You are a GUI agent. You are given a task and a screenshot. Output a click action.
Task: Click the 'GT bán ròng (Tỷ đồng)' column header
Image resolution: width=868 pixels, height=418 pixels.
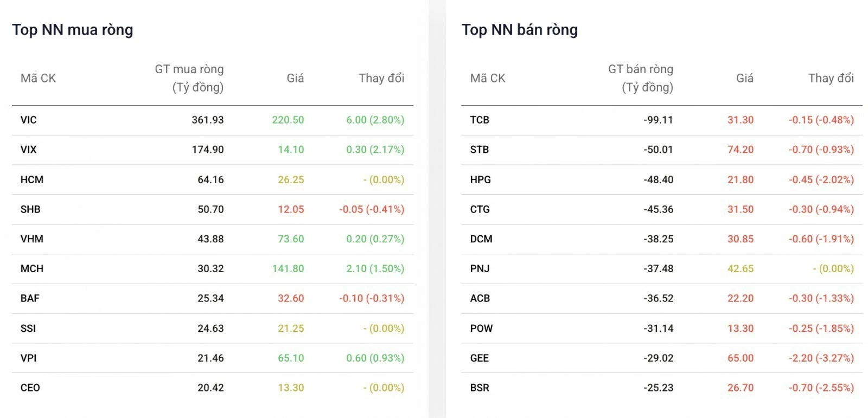pos(640,78)
